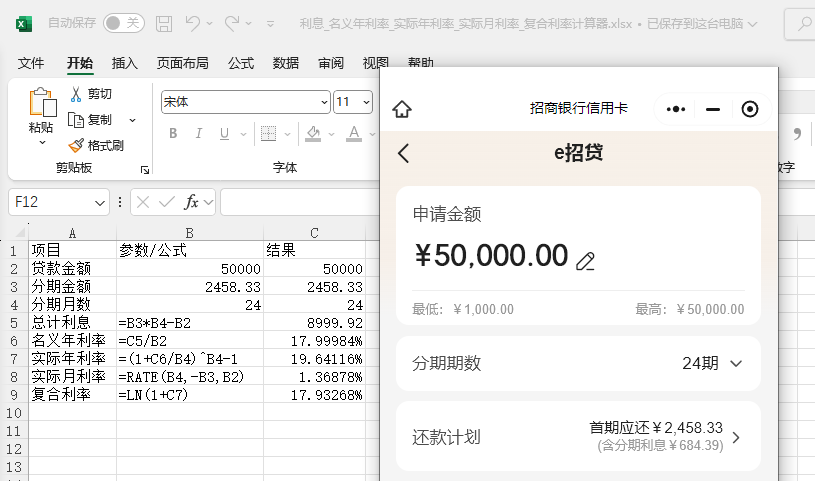Click the search box in title bar
Viewport: 815px width, 481px height.
[x=799, y=24]
